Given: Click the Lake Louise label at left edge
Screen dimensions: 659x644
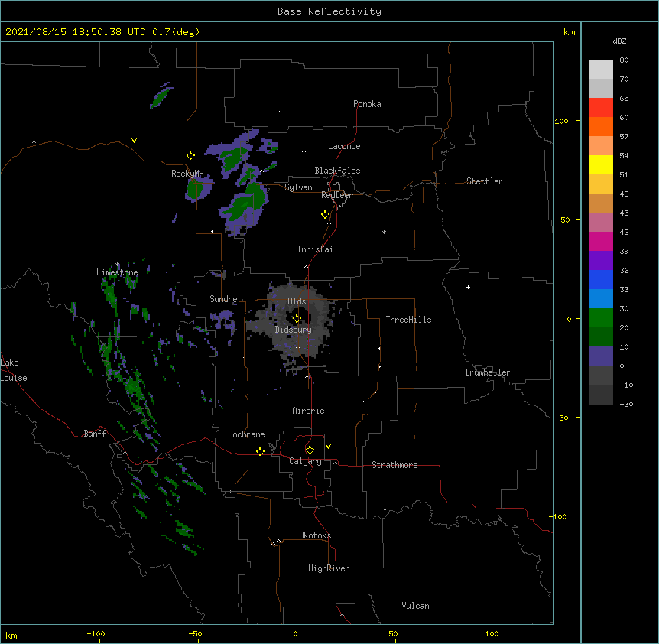Looking at the screenshot, I should pyautogui.click(x=14, y=370).
